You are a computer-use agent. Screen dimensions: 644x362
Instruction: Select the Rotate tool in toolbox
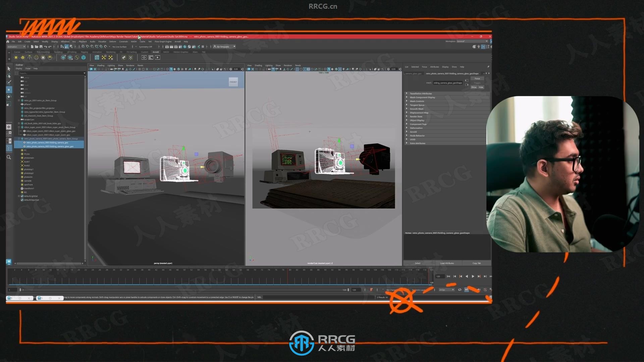pyautogui.click(x=9, y=97)
